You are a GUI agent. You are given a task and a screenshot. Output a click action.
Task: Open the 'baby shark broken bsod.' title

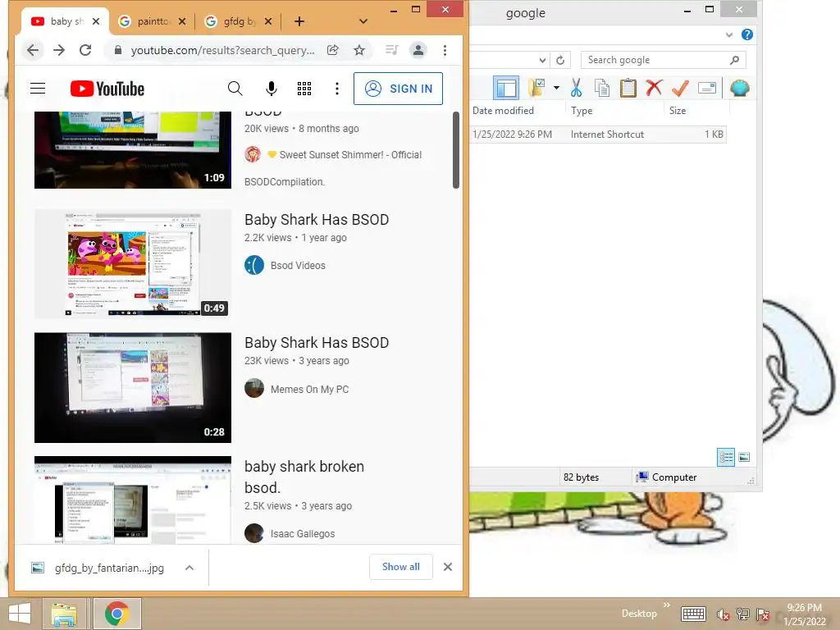[304, 477]
